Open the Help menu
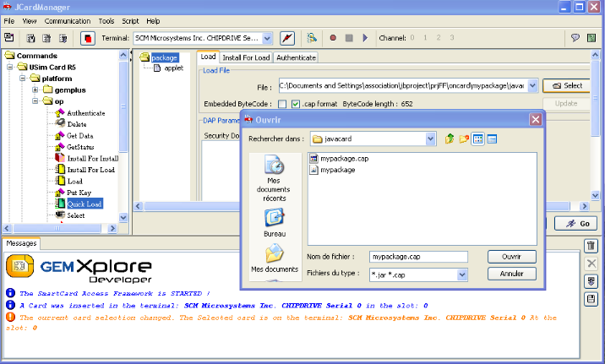605x364 pixels. coord(153,21)
